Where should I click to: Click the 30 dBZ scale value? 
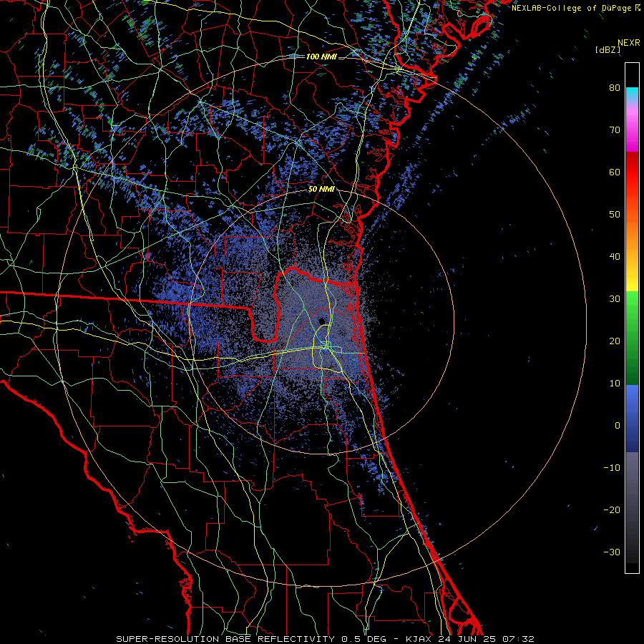point(615,299)
